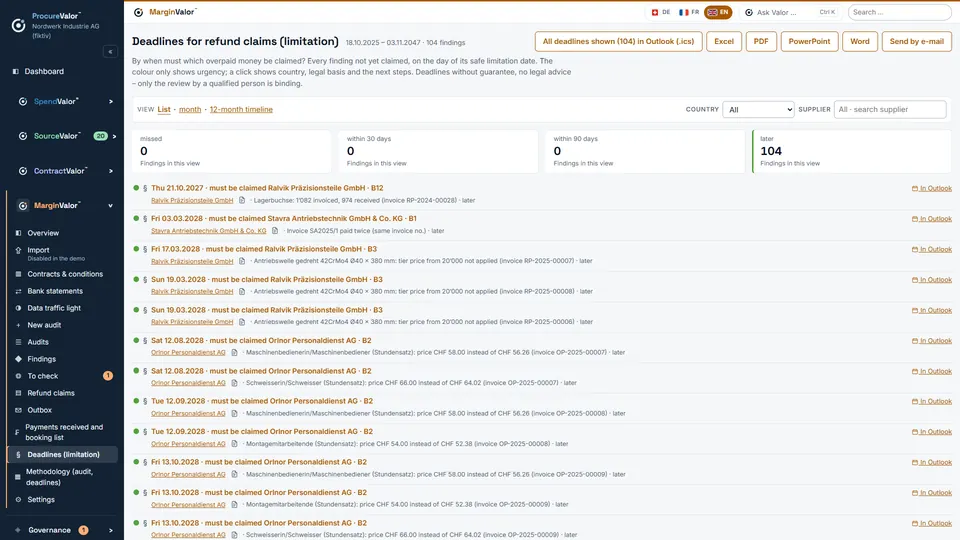Export to Excel
Screen dimensions: 960x540
point(724,42)
